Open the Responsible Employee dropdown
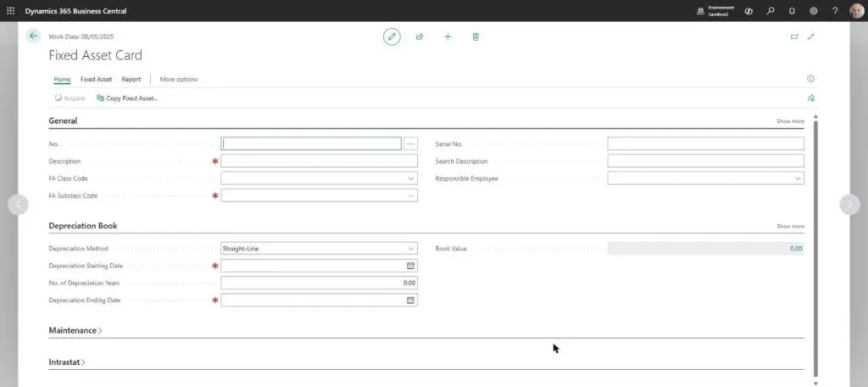 pyautogui.click(x=798, y=178)
